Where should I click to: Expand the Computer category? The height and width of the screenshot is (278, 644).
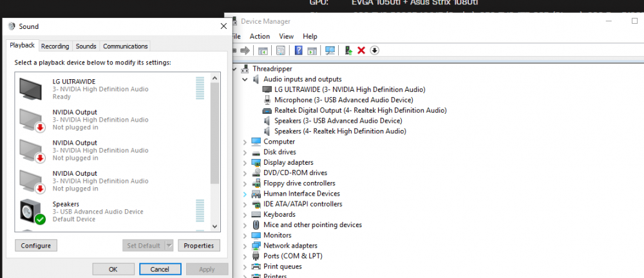[x=245, y=142]
